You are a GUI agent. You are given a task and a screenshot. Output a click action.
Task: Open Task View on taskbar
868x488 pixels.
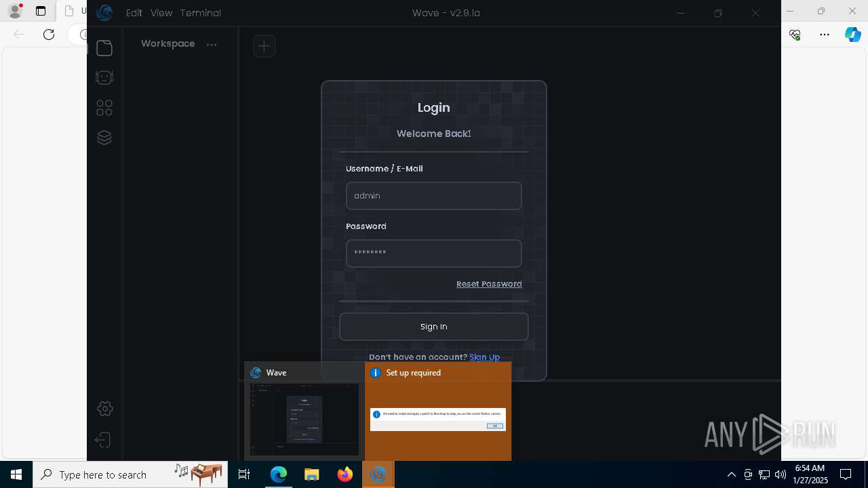tap(244, 474)
